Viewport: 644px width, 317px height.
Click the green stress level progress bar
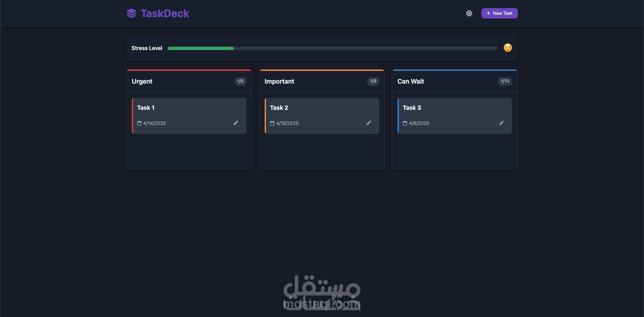point(200,48)
